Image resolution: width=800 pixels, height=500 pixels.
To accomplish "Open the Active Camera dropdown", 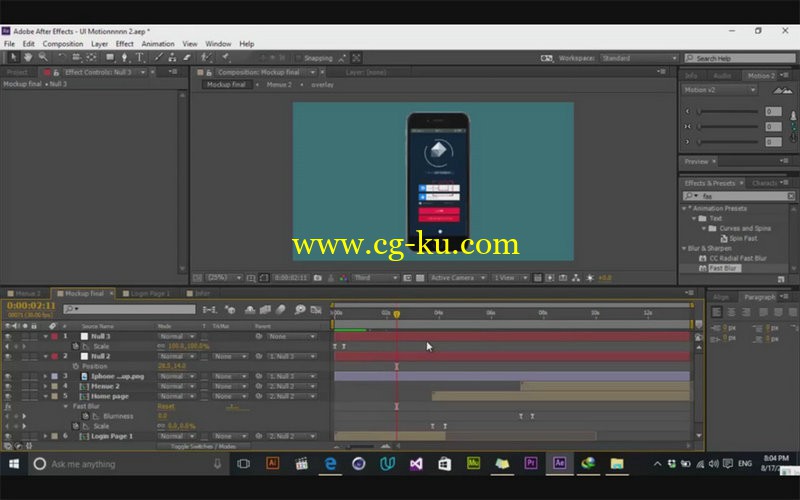I will point(457,278).
